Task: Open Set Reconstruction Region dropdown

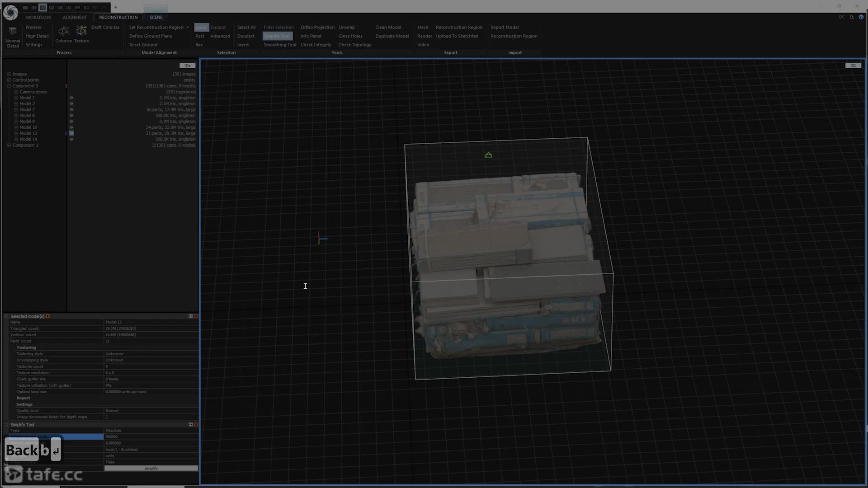Action: coord(188,28)
